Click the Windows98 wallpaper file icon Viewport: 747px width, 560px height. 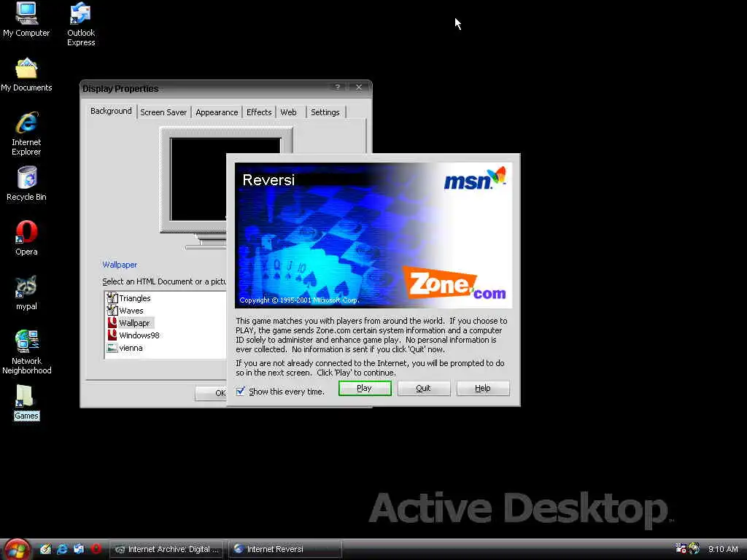(112, 335)
